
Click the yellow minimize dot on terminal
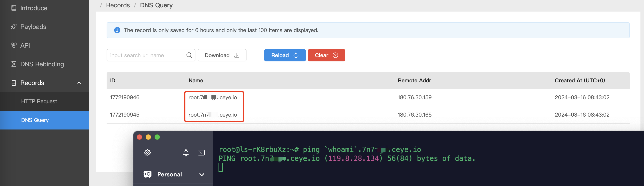pyautogui.click(x=148, y=137)
